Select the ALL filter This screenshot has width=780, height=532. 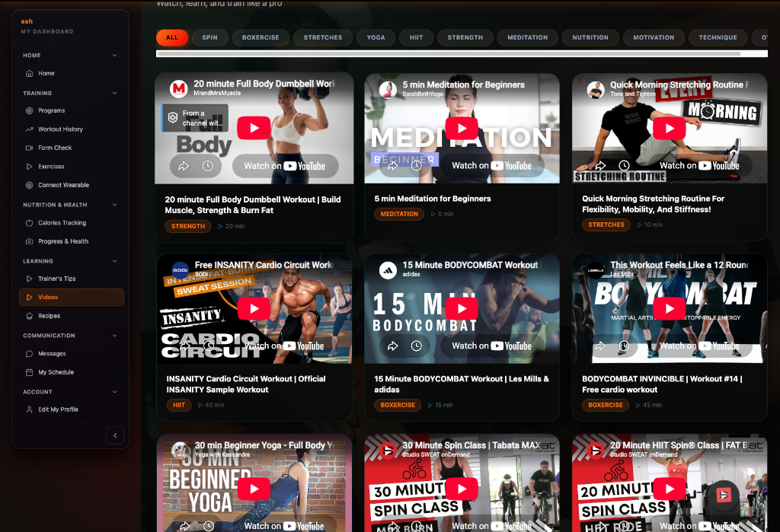(172, 37)
